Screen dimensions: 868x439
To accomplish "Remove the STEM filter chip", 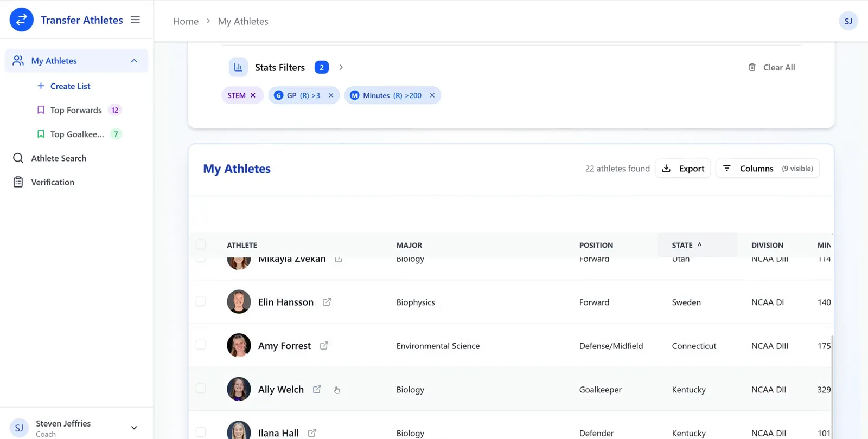I will [x=253, y=95].
